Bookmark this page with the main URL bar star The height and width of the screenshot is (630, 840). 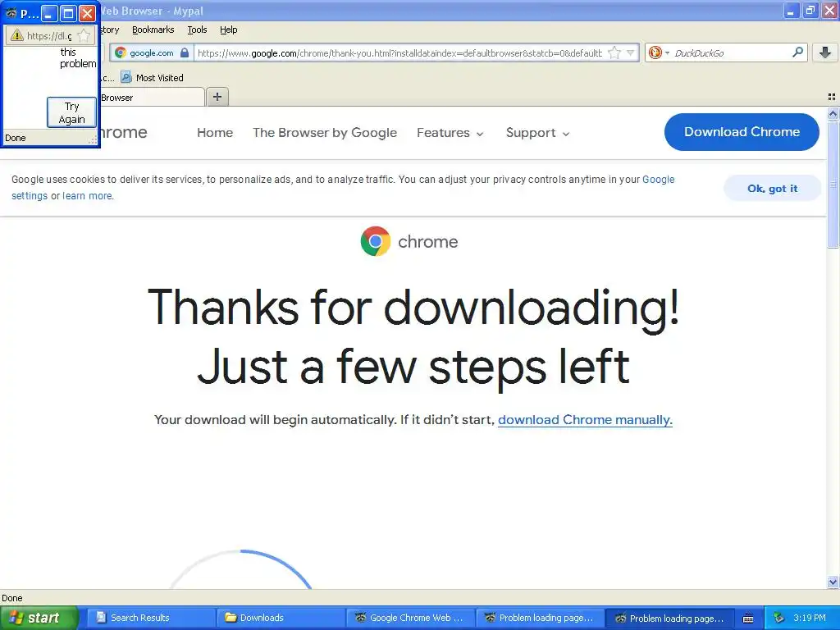614,52
